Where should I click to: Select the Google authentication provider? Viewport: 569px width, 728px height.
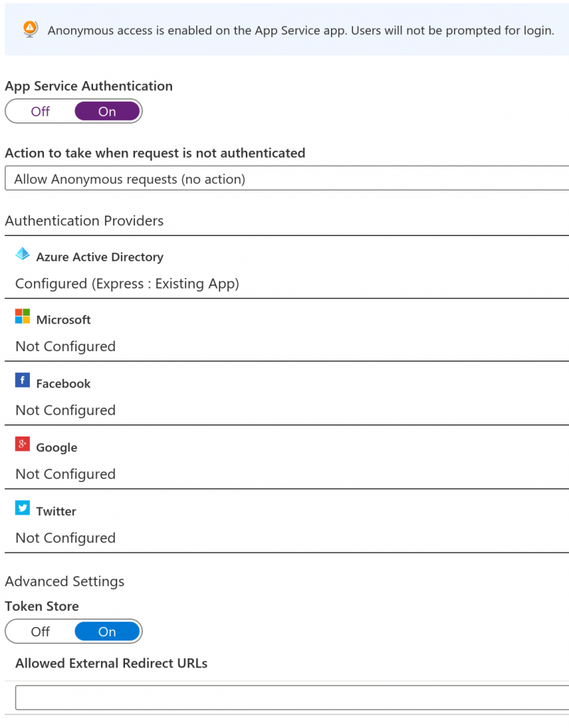pyautogui.click(x=286, y=458)
